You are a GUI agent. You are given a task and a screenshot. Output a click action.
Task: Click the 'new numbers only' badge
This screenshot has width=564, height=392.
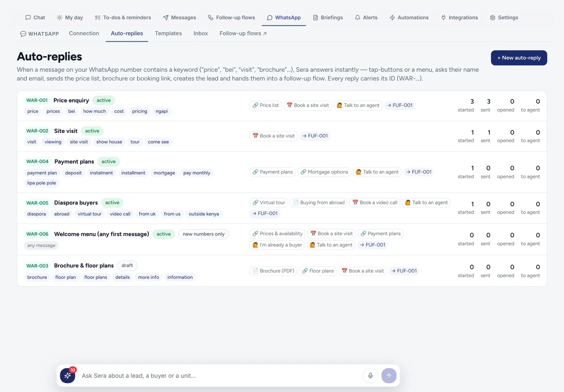coord(203,234)
